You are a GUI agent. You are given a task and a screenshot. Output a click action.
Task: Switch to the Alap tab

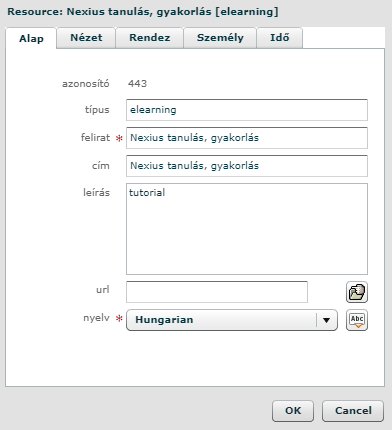point(31,38)
